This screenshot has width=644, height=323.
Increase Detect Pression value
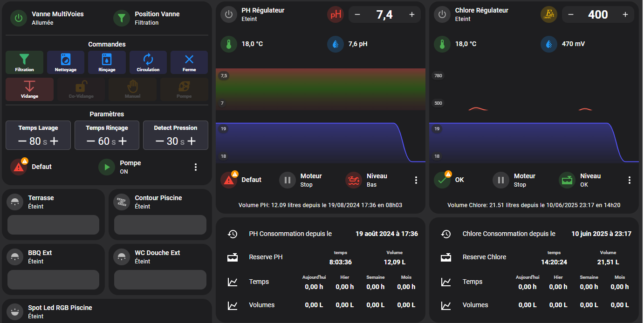click(192, 141)
